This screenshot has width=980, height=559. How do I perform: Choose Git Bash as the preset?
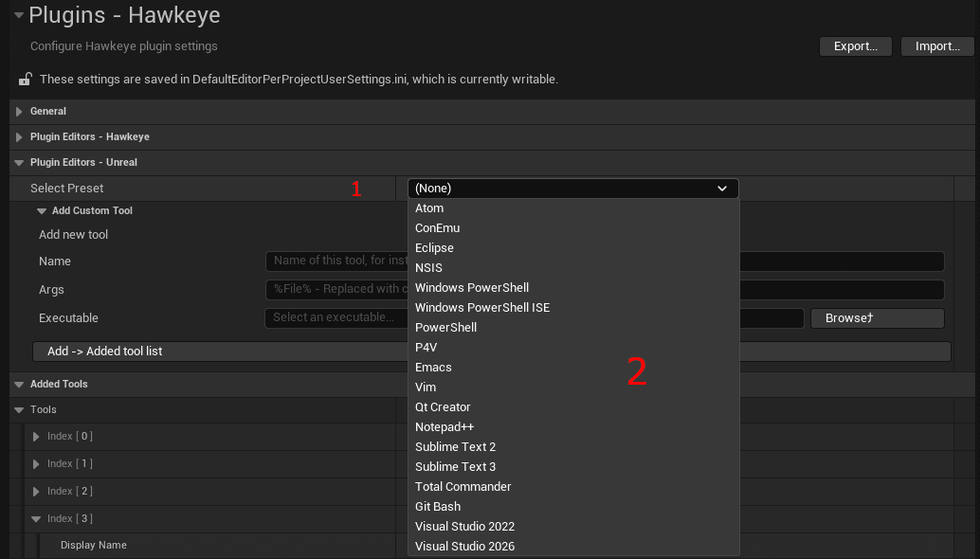tap(437, 506)
